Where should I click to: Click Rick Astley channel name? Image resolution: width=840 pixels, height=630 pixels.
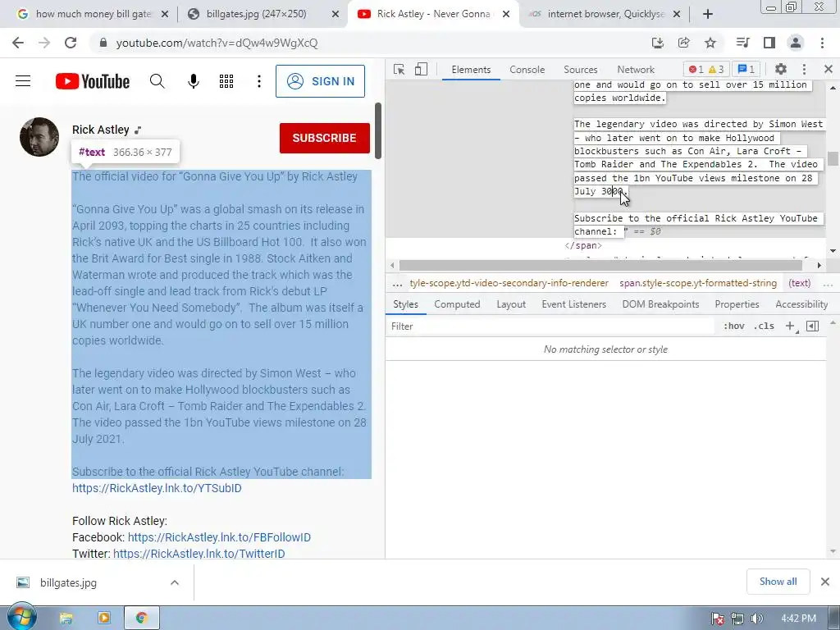pos(101,130)
